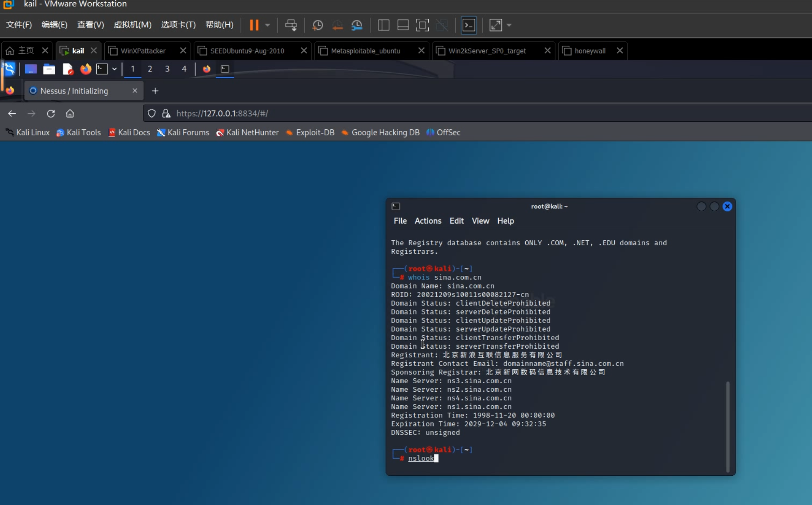Viewport: 812px width, 505px height.
Task: Launch terminal emulator from Kali panel
Action: pos(102,69)
